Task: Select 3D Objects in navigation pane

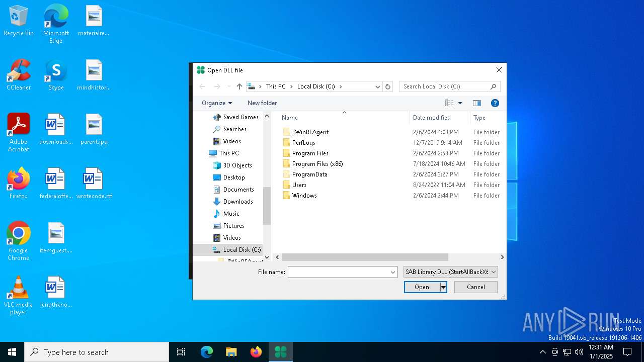Action: [x=232, y=165]
